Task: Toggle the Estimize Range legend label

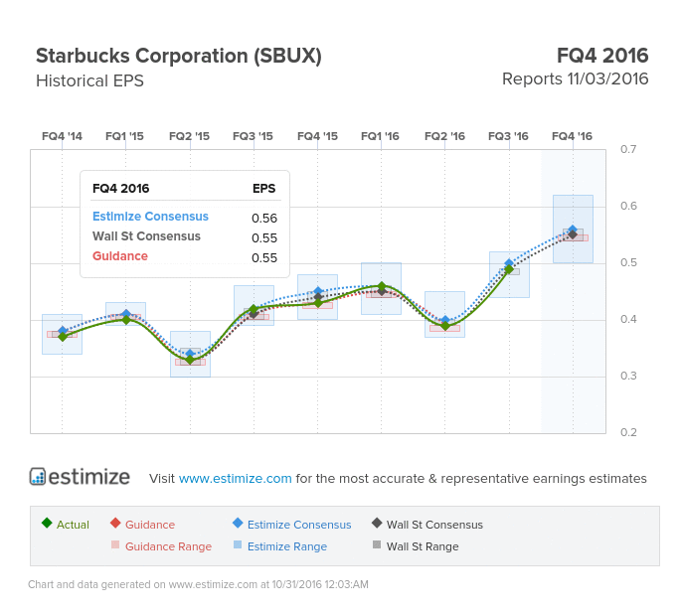Action: pos(287,546)
